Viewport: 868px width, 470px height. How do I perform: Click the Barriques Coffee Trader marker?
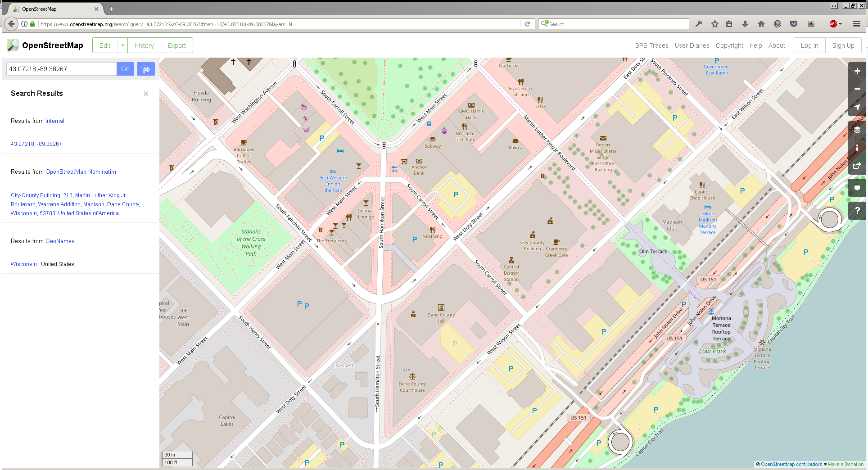[x=244, y=142]
